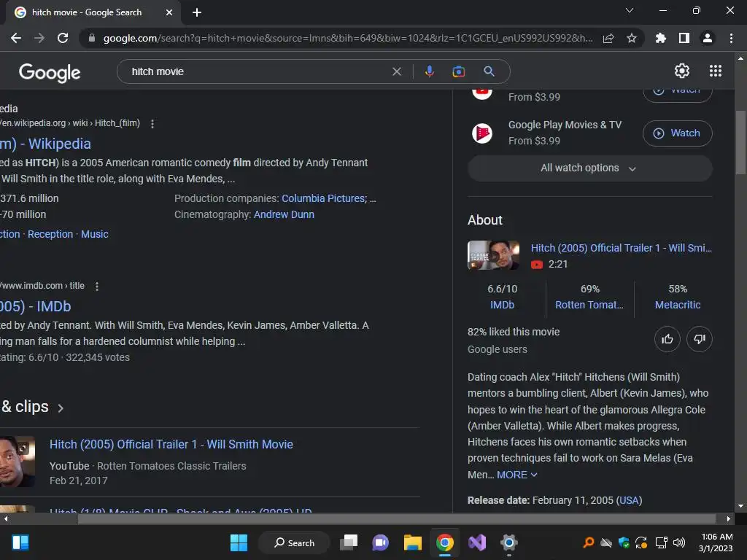Search by image with Google Lens
747x560 pixels.
(458, 71)
